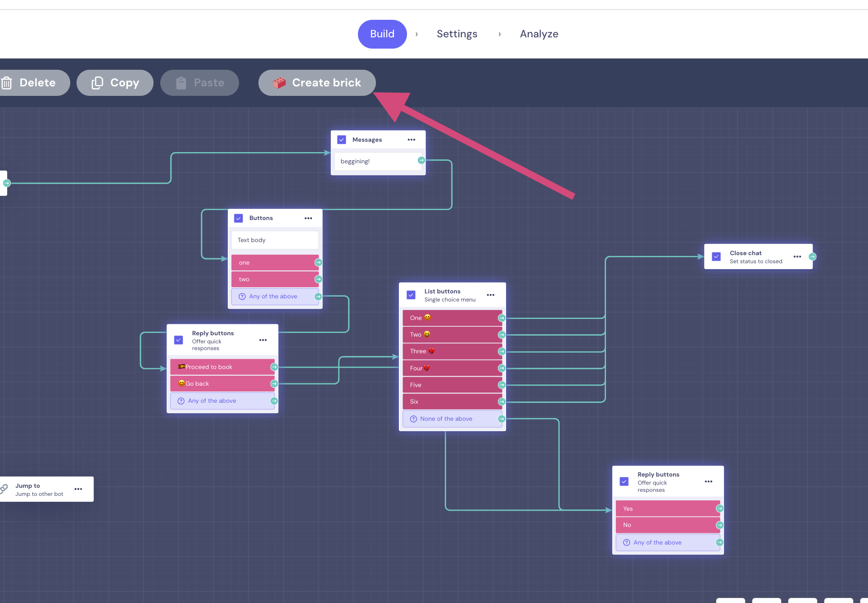Select the Four list option row
868x603 pixels.
tap(452, 369)
